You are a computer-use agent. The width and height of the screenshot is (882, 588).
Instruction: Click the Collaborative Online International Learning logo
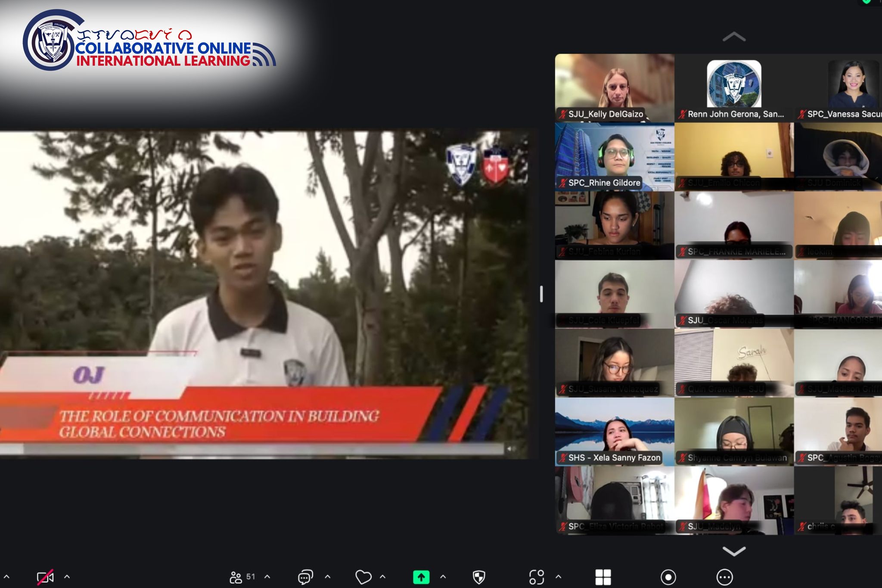click(149, 40)
